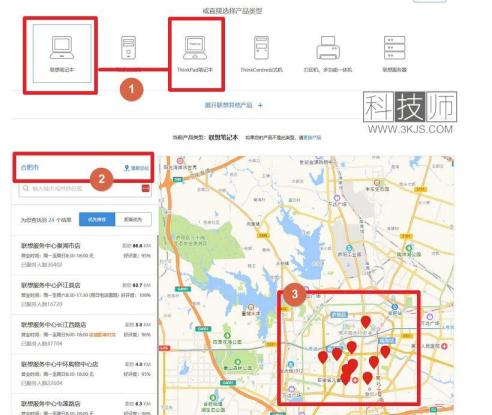Expand 展开联想其他产品 plus link
The image size is (492, 415).
coord(234,105)
